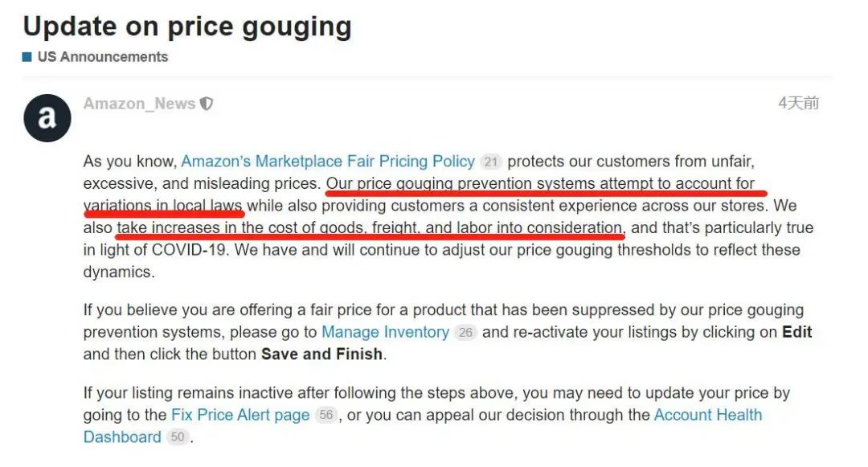Visit the Account Health Dashboard link
Screen dimensions: 868x467
707,416
